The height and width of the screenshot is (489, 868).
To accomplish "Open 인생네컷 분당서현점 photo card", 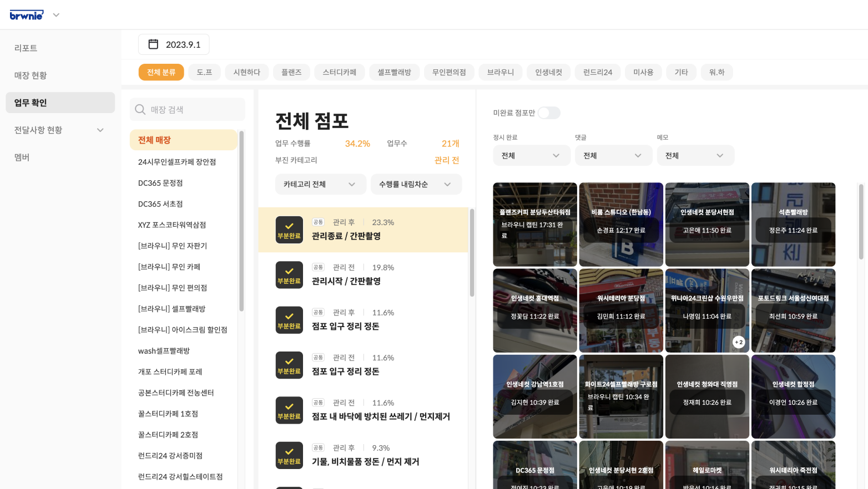I will pos(707,225).
